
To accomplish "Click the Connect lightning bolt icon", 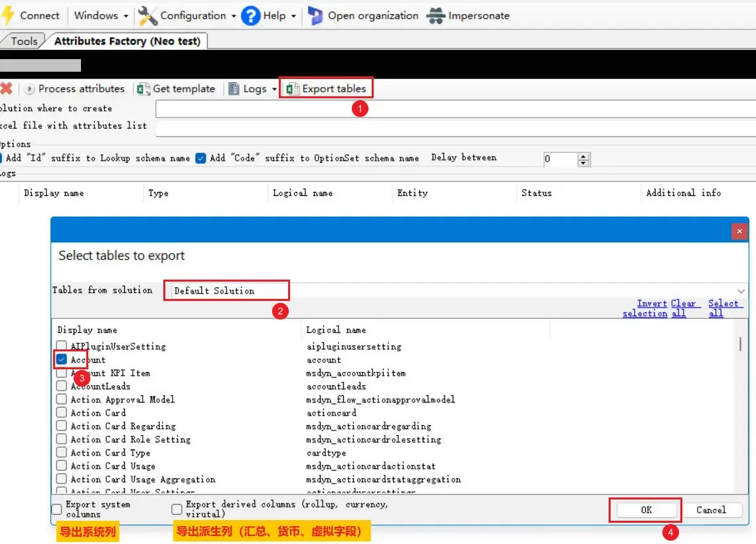I will tap(8, 15).
